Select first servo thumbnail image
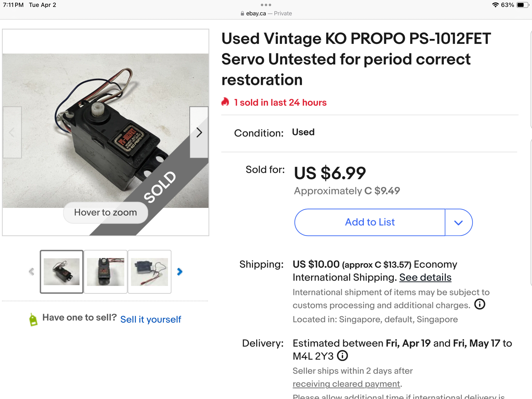This screenshot has width=532, height=399. pos(62,272)
